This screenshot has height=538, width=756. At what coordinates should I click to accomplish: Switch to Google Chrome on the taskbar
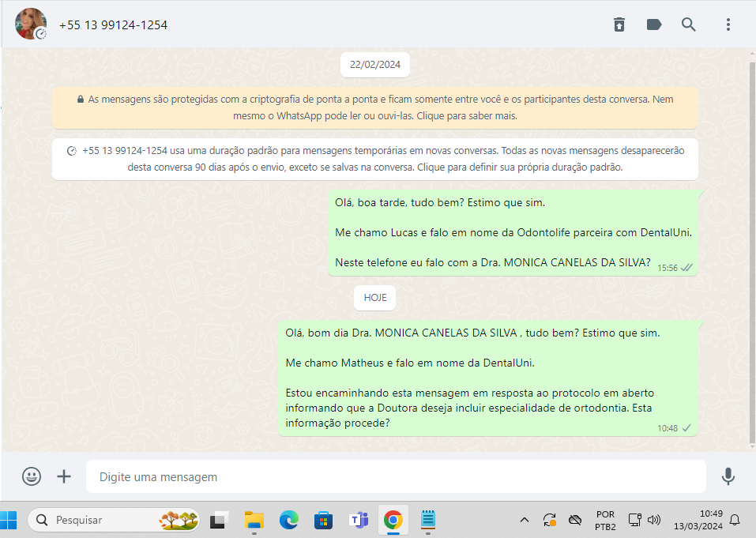coord(393,520)
